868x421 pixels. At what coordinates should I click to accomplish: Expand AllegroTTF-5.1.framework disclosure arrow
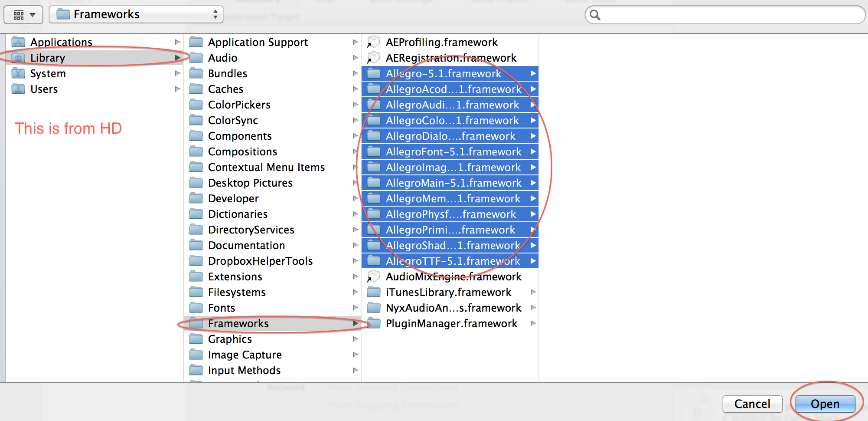tap(533, 261)
